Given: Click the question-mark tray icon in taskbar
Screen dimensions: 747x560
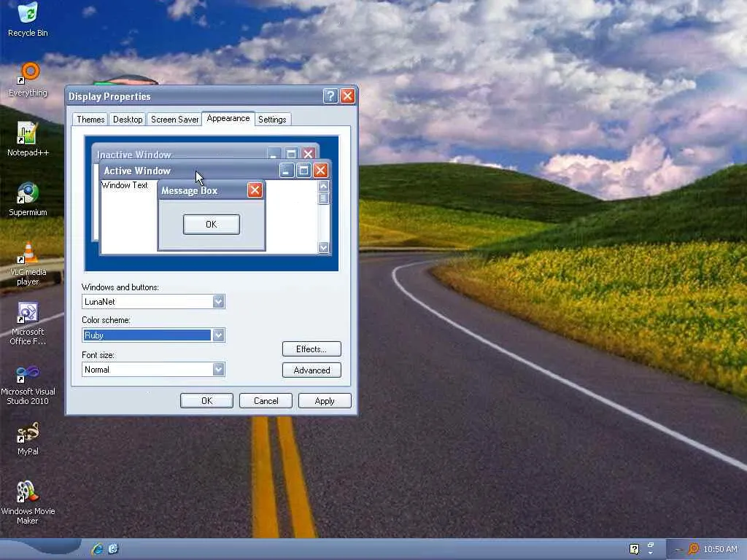Looking at the screenshot, I should coord(634,549).
